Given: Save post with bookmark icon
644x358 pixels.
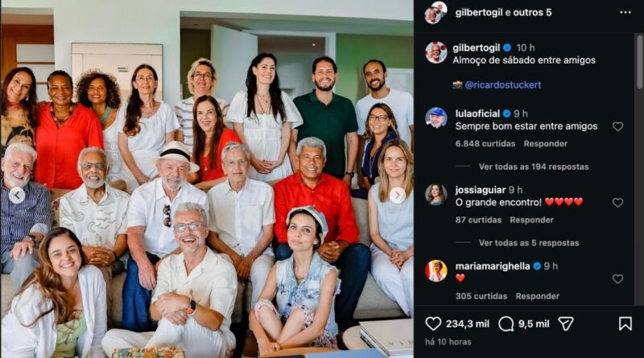Looking at the screenshot, I should tap(625, 323).
